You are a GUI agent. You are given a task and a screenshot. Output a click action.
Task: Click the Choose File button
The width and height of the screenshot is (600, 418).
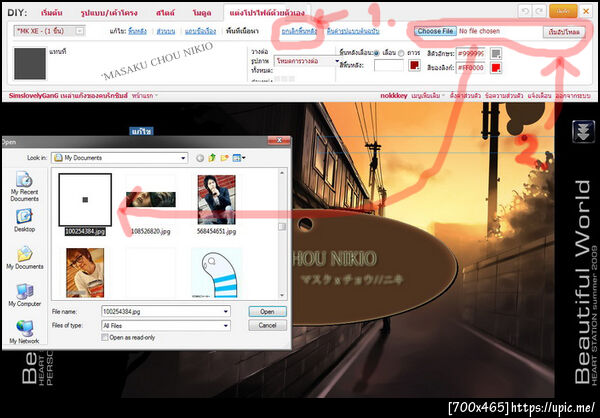click(435, 31)
